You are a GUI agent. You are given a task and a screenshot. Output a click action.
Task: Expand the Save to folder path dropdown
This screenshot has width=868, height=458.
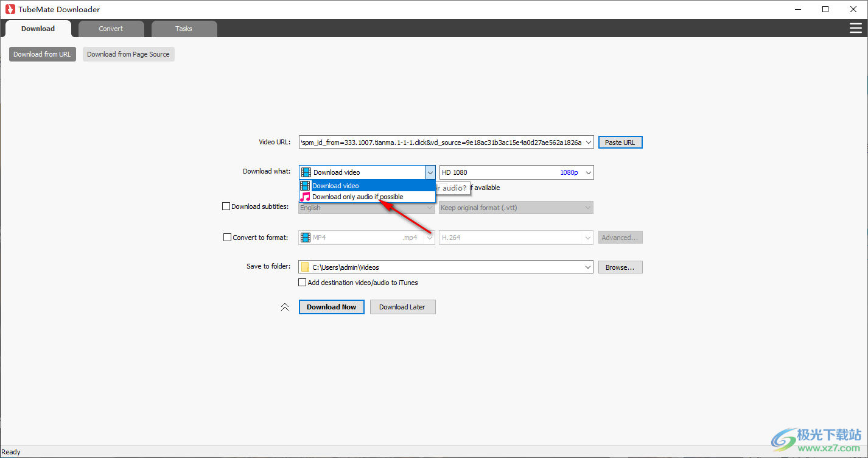click(x=588, y=267)
